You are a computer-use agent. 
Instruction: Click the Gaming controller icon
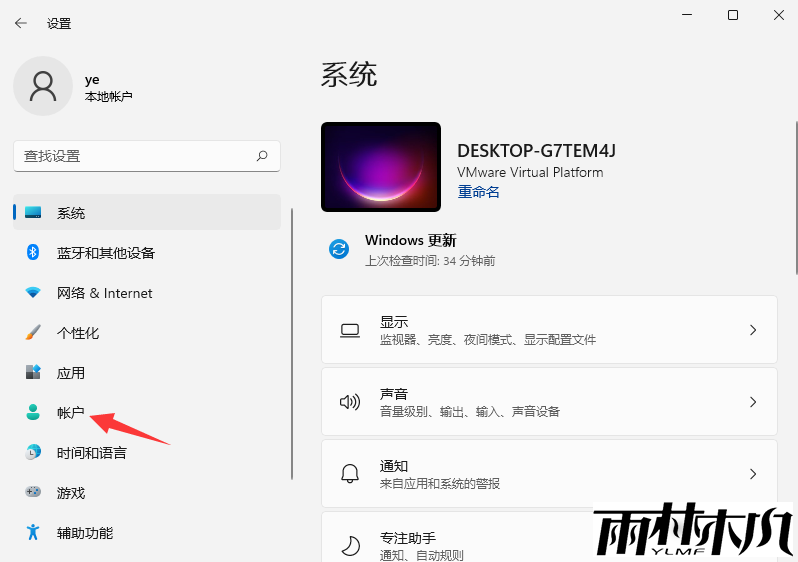click(33, 493)
